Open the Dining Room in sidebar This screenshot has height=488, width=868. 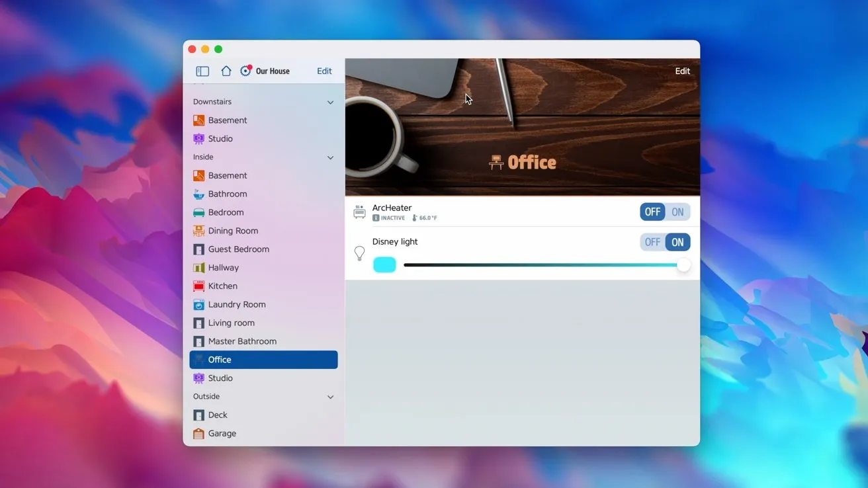(x=233, y=231)
